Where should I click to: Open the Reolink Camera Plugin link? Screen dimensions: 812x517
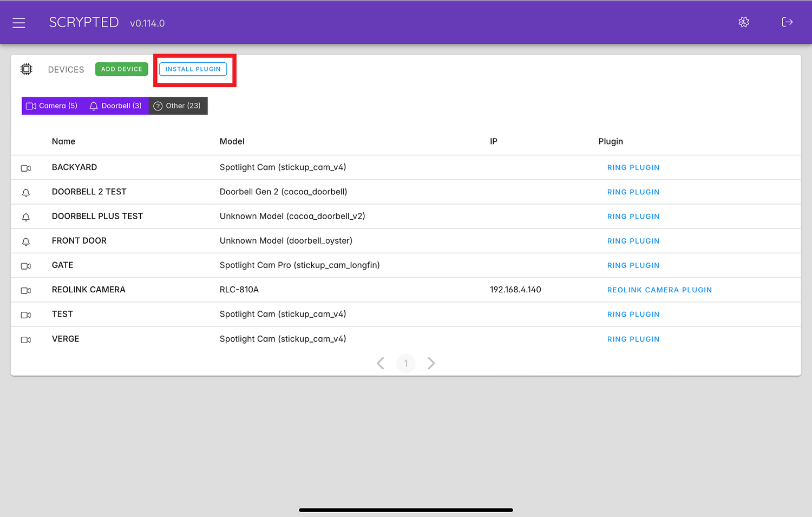[659, 290]
